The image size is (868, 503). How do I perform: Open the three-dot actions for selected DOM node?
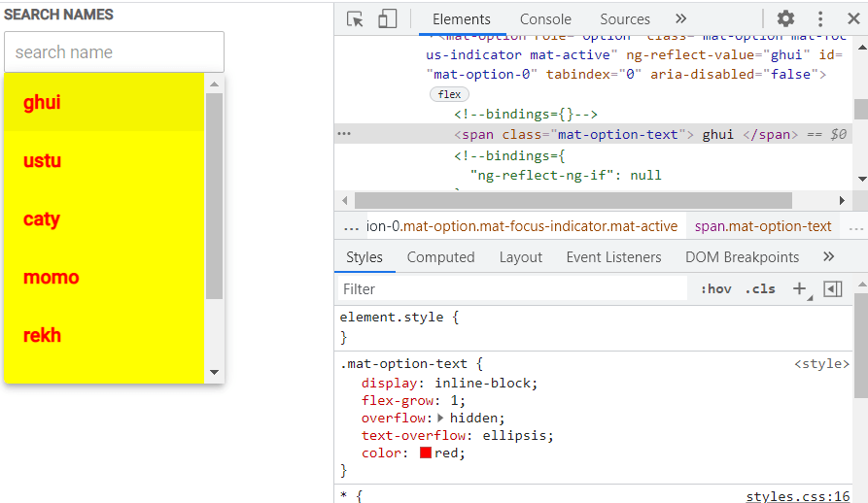point(344,134)
